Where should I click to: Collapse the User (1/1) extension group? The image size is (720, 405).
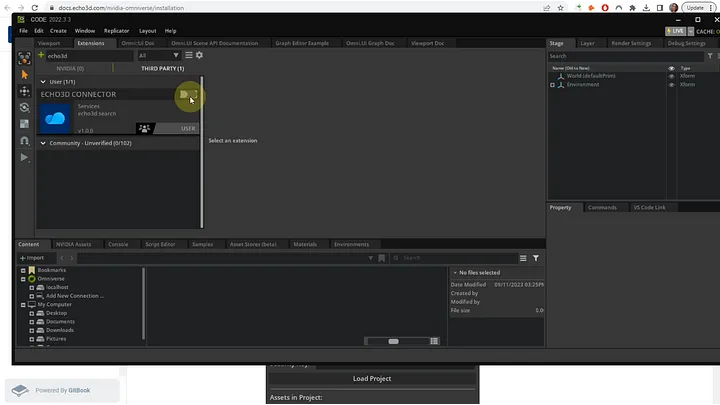click(43, 81)
